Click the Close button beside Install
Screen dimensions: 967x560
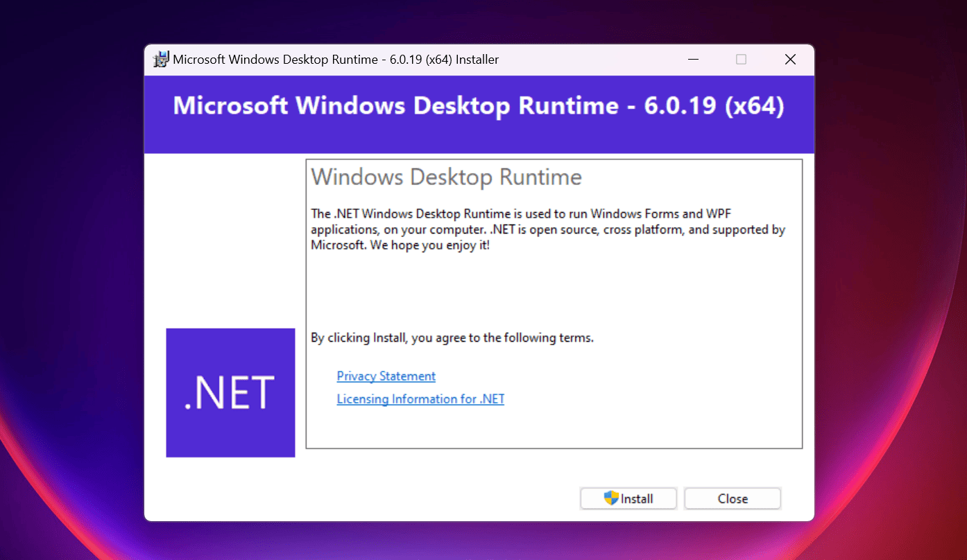pyautogui.click(x=733, y=498)
